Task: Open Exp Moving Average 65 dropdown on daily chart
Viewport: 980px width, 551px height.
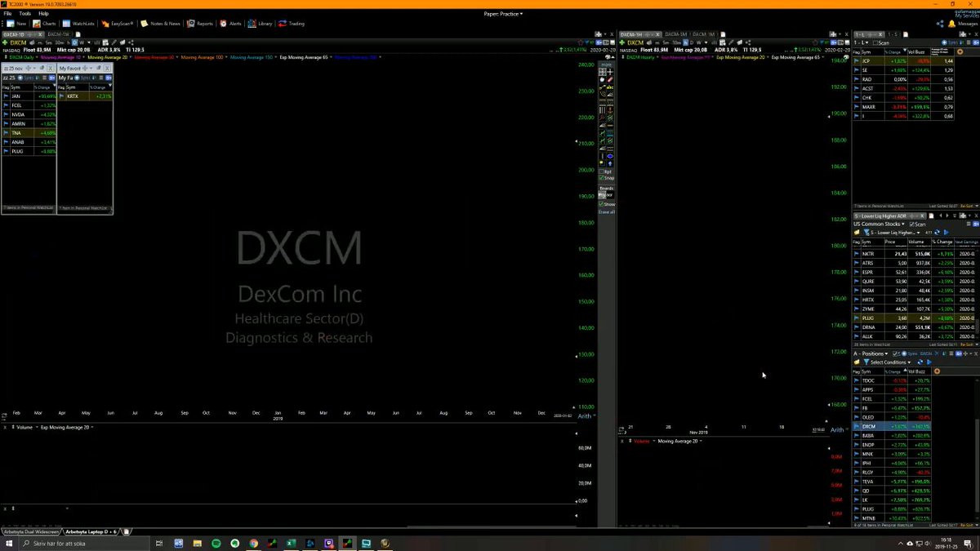Action: (305, 57)
